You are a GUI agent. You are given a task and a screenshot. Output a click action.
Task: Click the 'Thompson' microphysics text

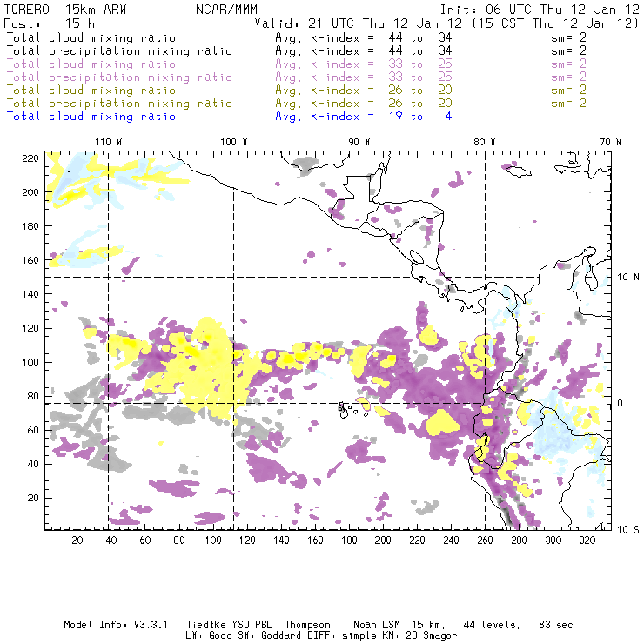click(307, 625)
